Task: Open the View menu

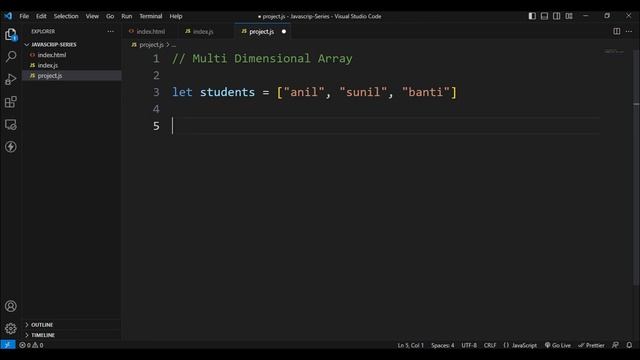Action: coord(92,16)
